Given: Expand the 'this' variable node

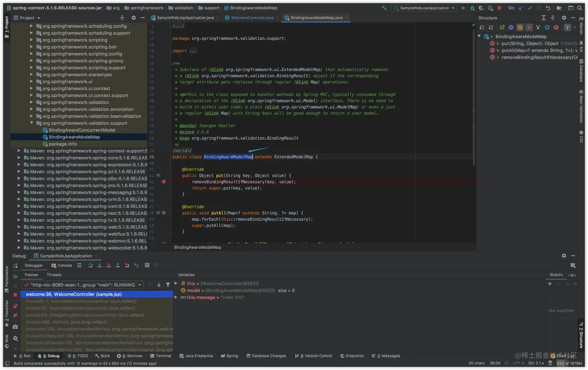Looking at the screenshot, I should pyautogui.click(x=176, y=284).
